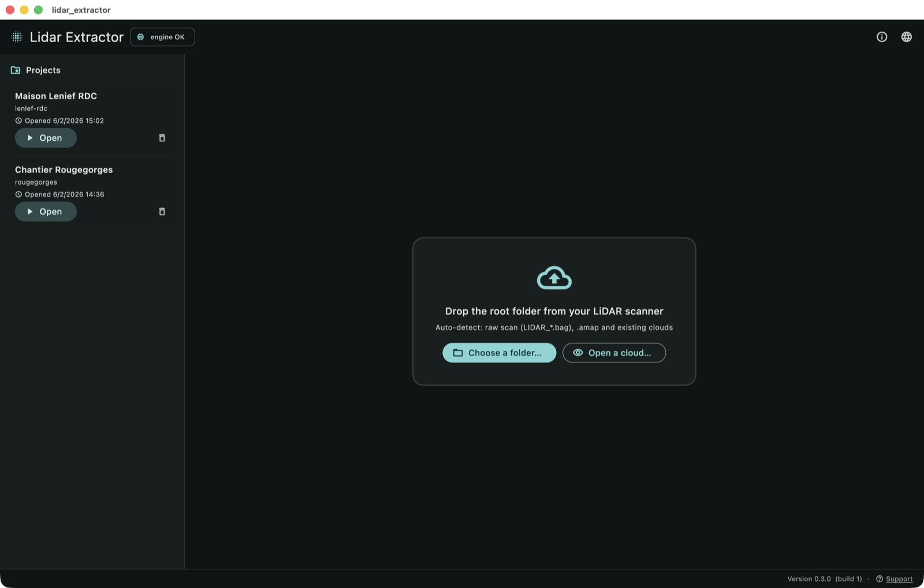
Task: Open the Chantier Rougegorges project
Action: [x=46, y=212]
